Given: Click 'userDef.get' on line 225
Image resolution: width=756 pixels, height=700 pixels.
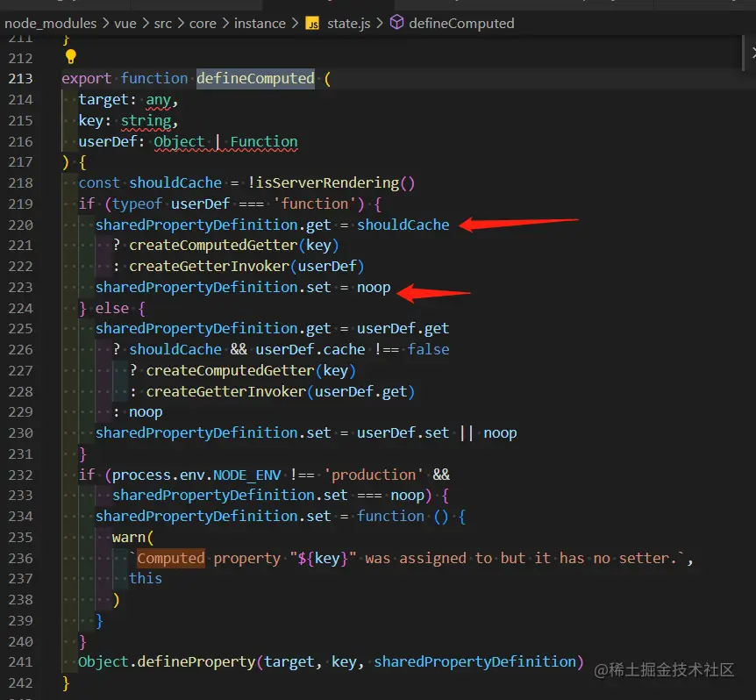Looking at the screenshot, I should point(403,329).
